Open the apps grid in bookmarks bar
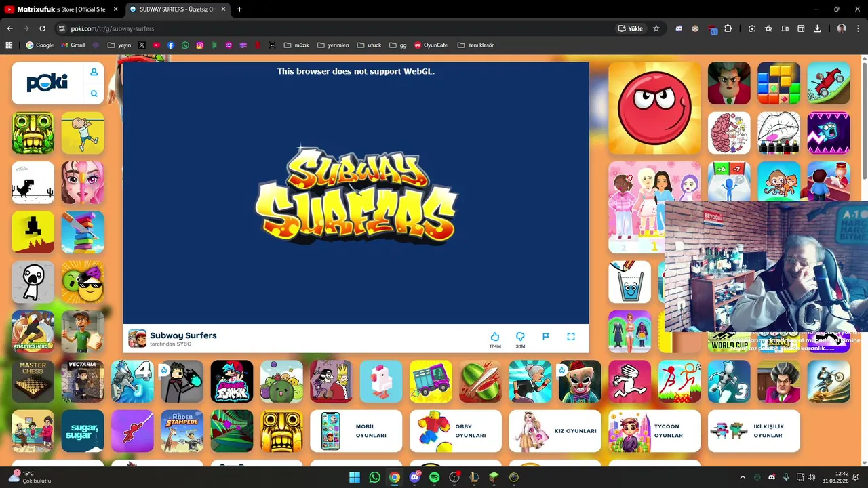Viewport: 868px width, 488px height. [x=9, y=45]
